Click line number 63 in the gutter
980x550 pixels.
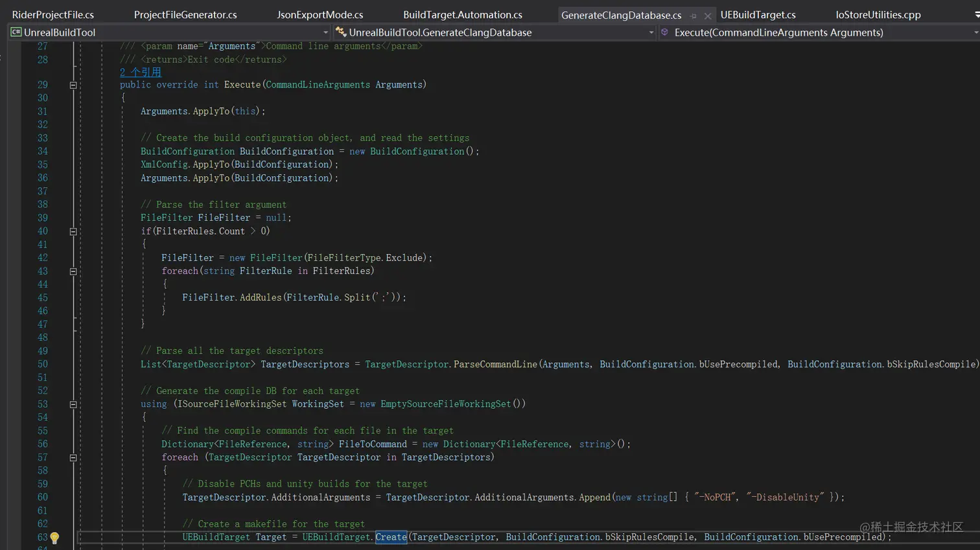[42, 537]
